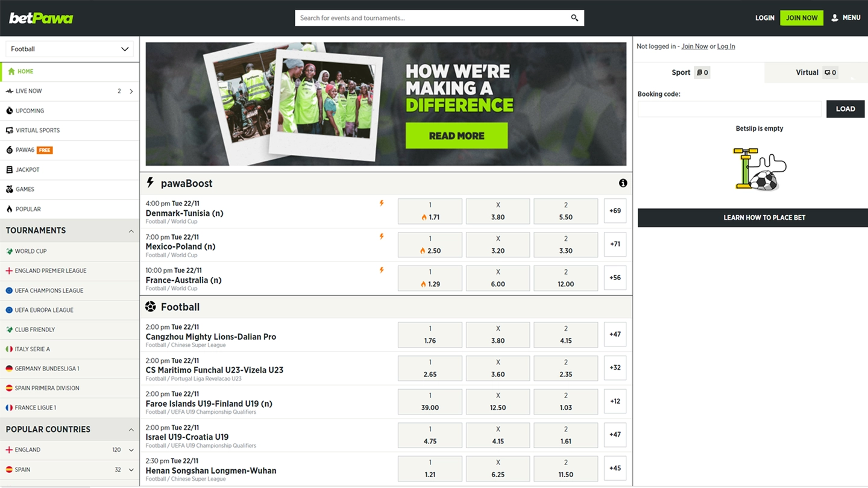The height and width of the screenshot is (488, 868).
Task: Click the Live Now pulse icon
Action: pyautogui.click(x=9, y=91)
